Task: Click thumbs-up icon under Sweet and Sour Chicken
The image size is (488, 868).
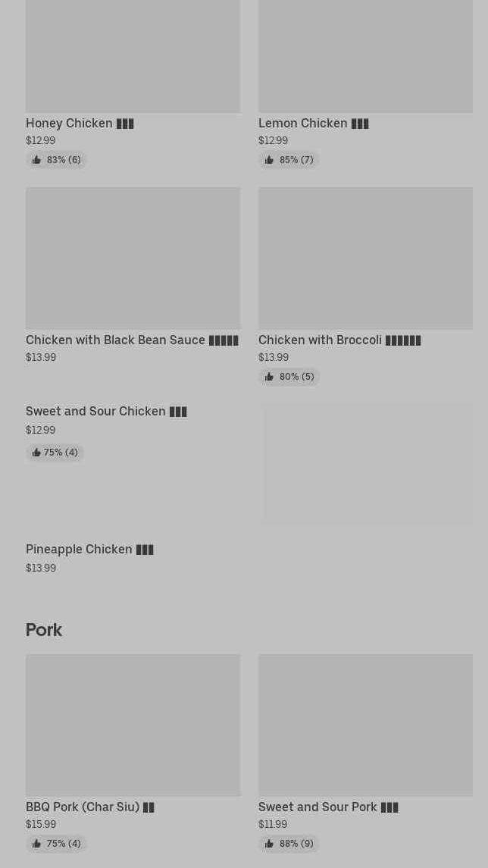Action: pos(36,453)
